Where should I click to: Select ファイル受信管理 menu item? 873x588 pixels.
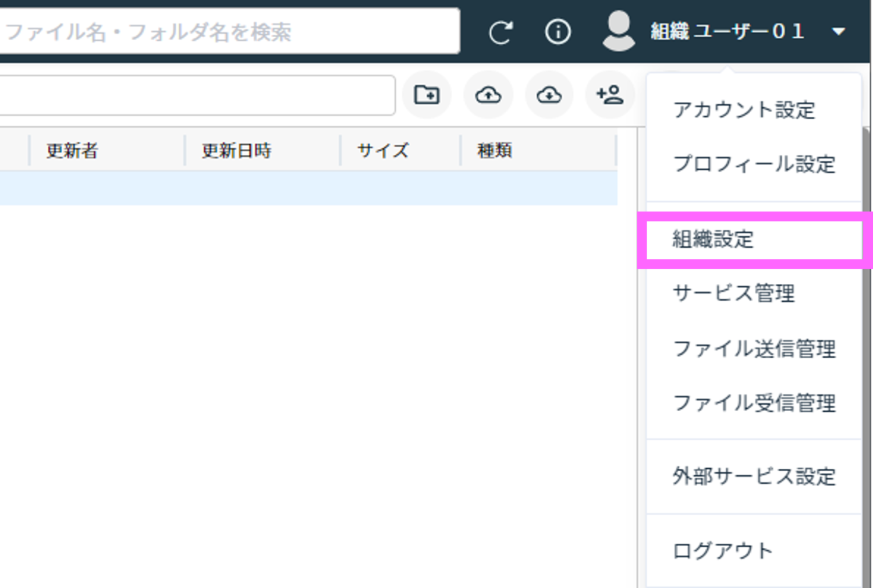point(754,403)
